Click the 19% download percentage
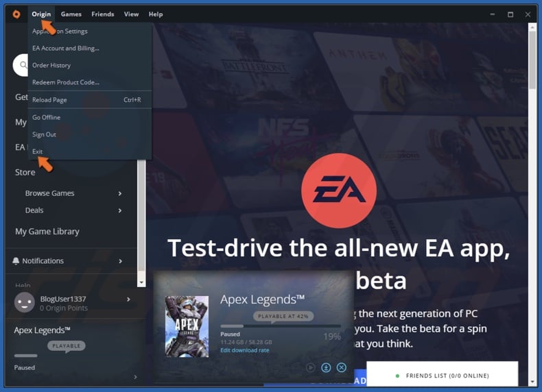This screenshot has height=392, width=542. (x=332, y=336)
